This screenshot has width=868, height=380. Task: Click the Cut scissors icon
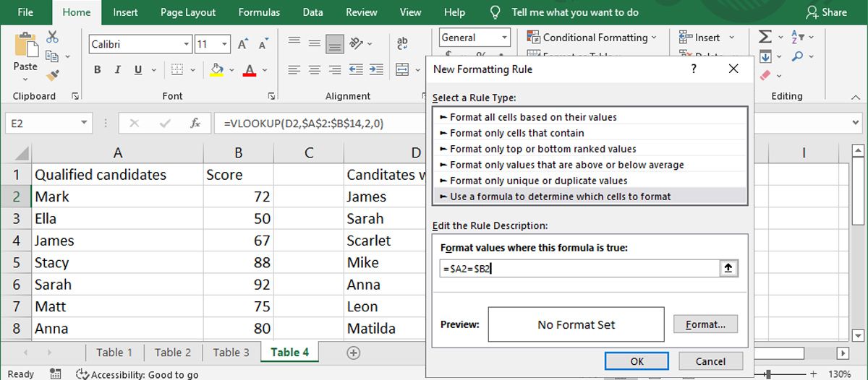click(53, 37)
